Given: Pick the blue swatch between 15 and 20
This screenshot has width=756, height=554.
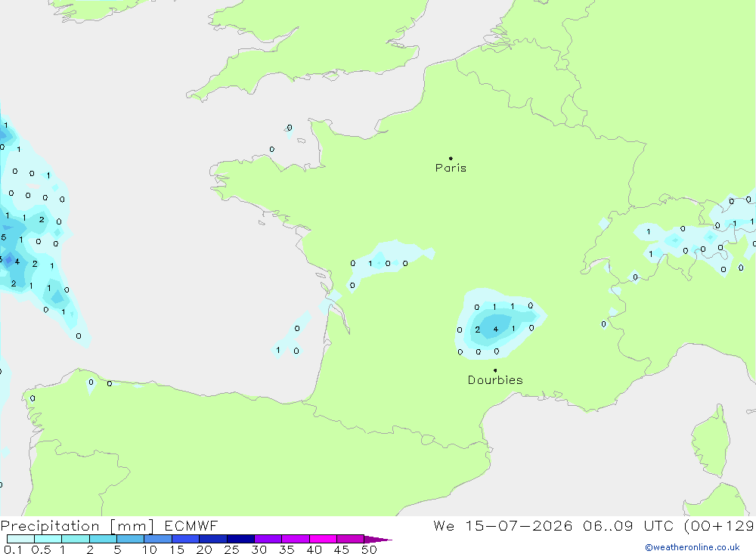Looking at the screenshot, I should pyautogui.click(x=186, y=539).
